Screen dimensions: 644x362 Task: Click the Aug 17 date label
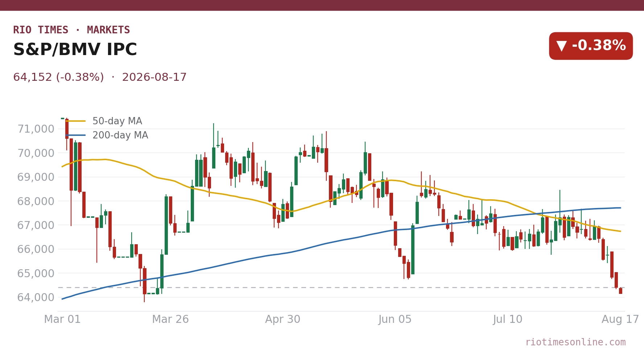pos(620,320)
